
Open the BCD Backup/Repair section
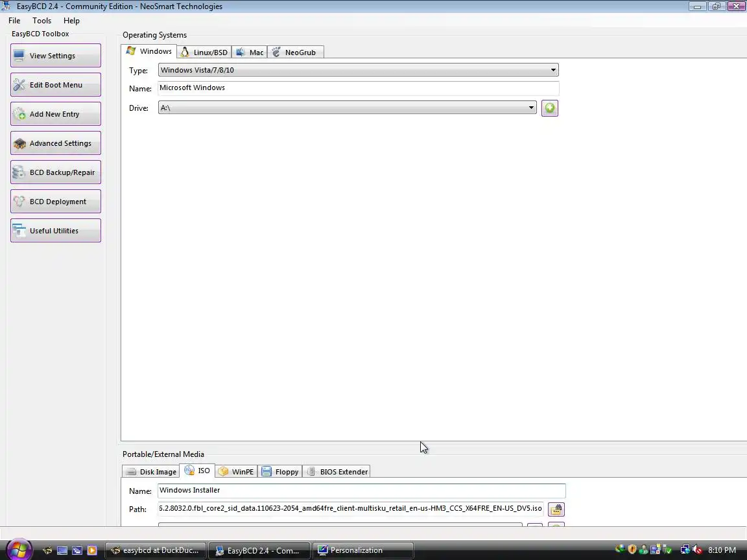click(56, 172)
